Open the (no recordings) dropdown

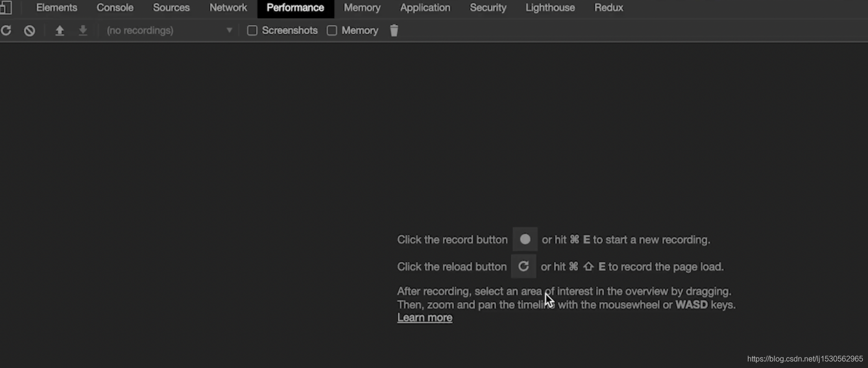point(169,31)
